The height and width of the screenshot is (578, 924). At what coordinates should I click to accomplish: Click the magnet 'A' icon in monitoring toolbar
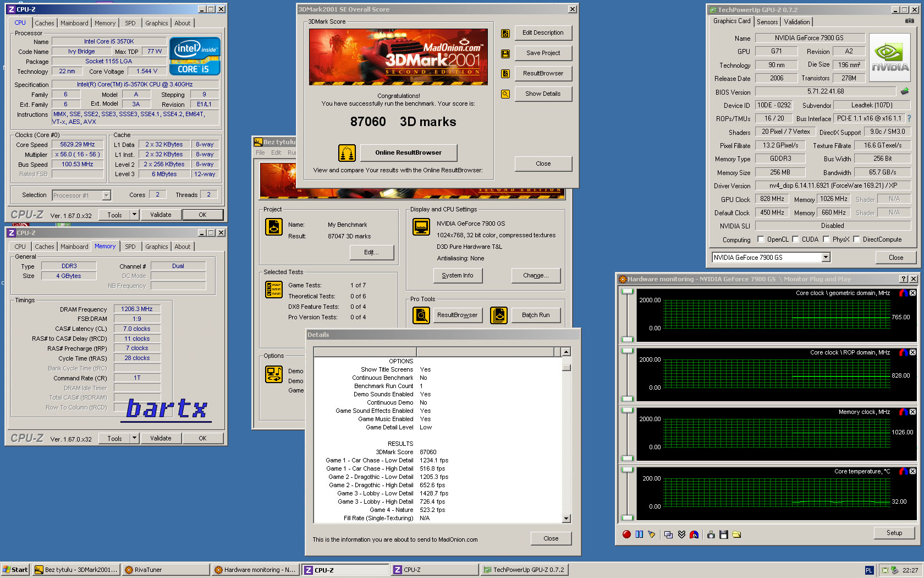click(694, 534)
